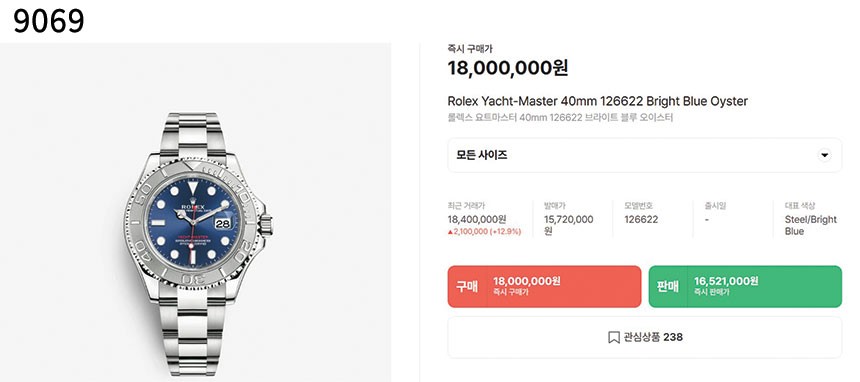This screenshot has height=382, width=860.
Task: Click the Korean product name subtitle
Action: 560,118
